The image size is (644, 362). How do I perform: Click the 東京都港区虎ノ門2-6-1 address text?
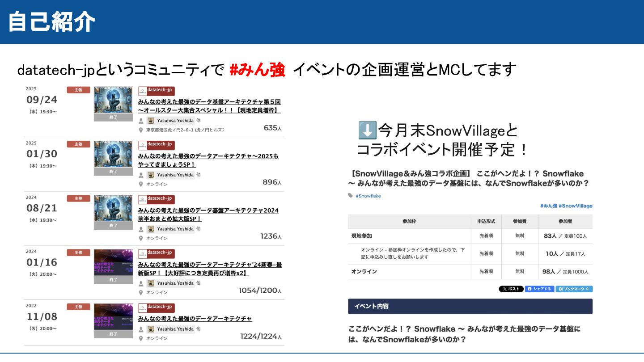click(185, 130)
